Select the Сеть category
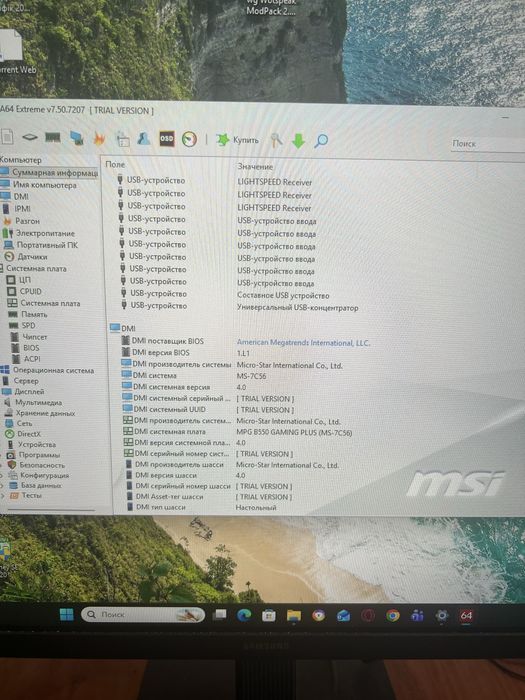The height and width of the screenshot is (700, 525). pos(24,423)
